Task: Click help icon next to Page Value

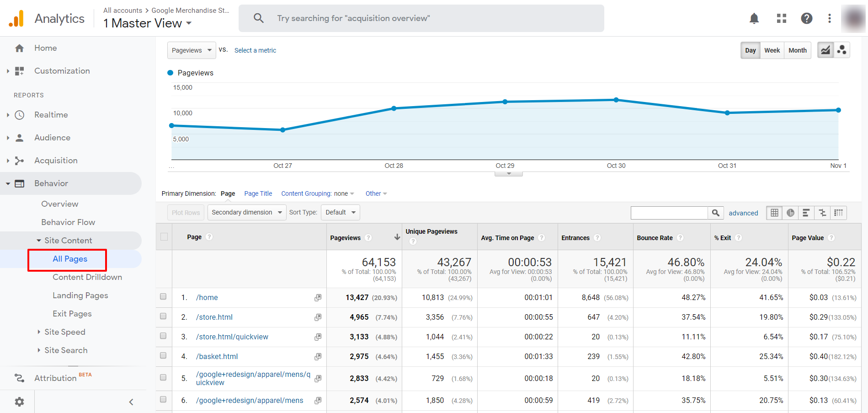Action: click(x=831, y=238)
